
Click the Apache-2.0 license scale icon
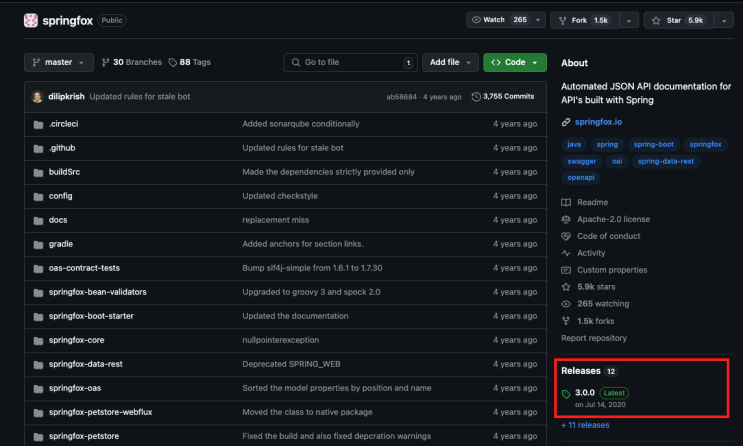click(566, 219)
